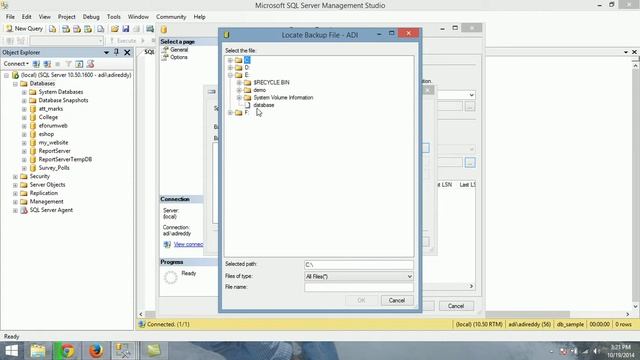
Task: Click the Analysis Services DMX Query icon
Action: click(77, 29)
